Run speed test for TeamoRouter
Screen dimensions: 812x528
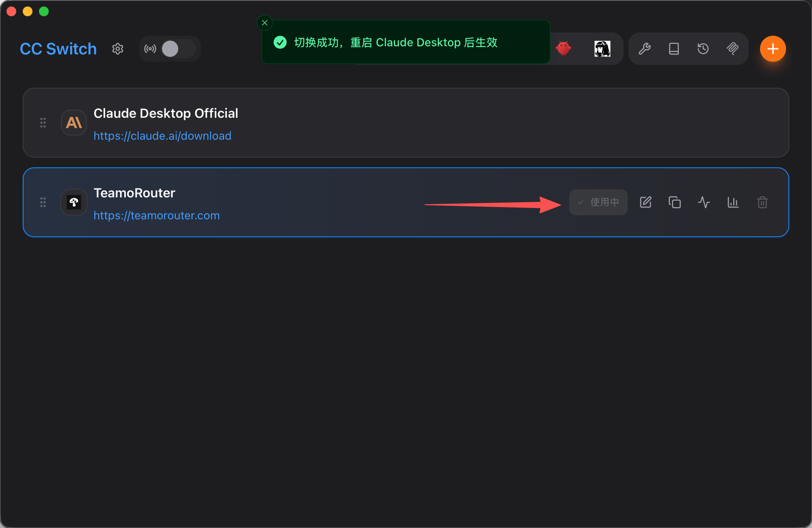pos(704,202)
